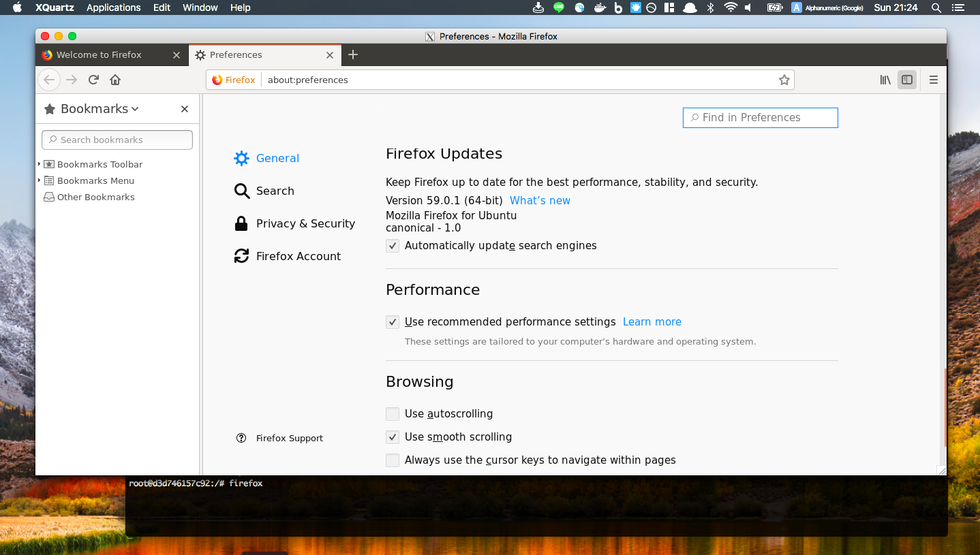Image resolution: width=980 pixels, height=555 pixels.
Task: Disable automatically update search engines
Action: [393, 245]
